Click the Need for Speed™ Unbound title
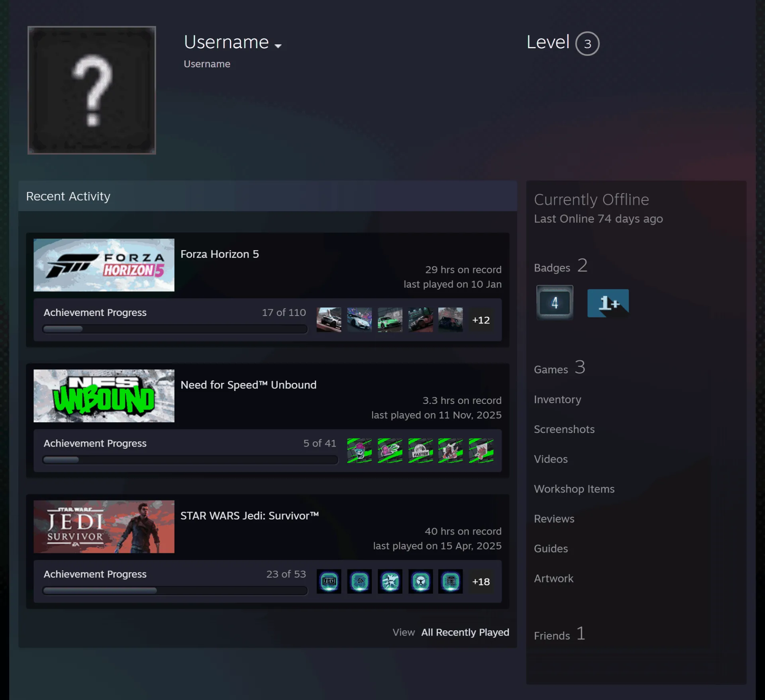The width and height of the screenshot is (765, 700). (x=249, y=384)
